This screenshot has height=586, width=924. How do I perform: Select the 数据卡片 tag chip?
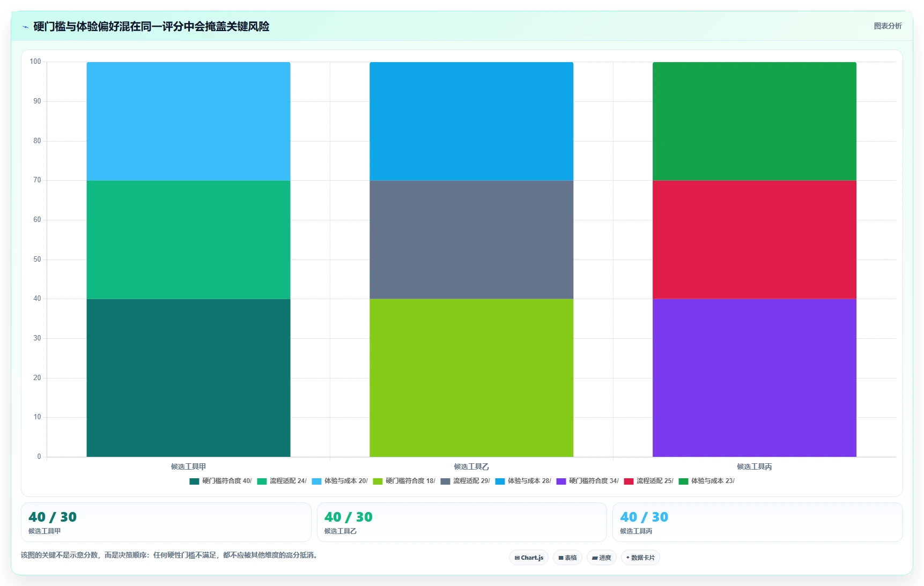tap(640, 558)
